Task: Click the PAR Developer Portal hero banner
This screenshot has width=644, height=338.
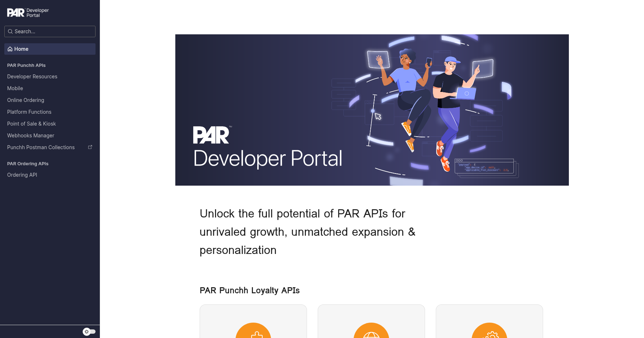Action: click(372, 110)
